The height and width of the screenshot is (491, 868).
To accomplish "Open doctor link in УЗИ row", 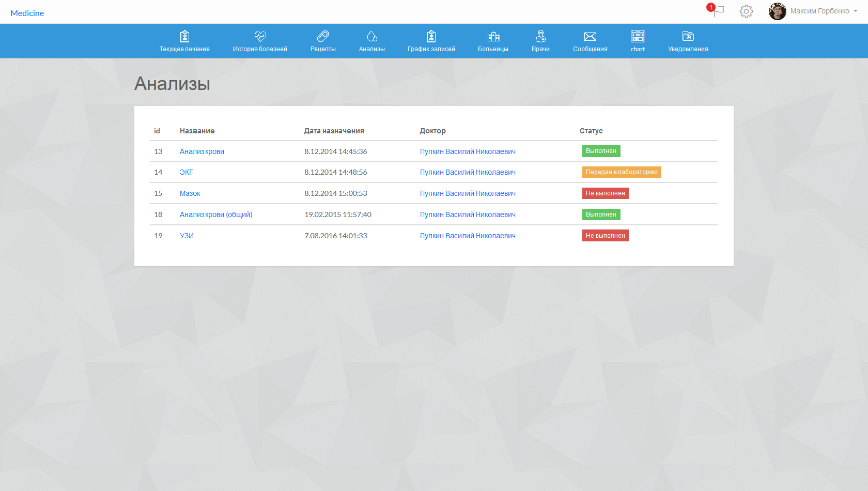I will 468,236.
